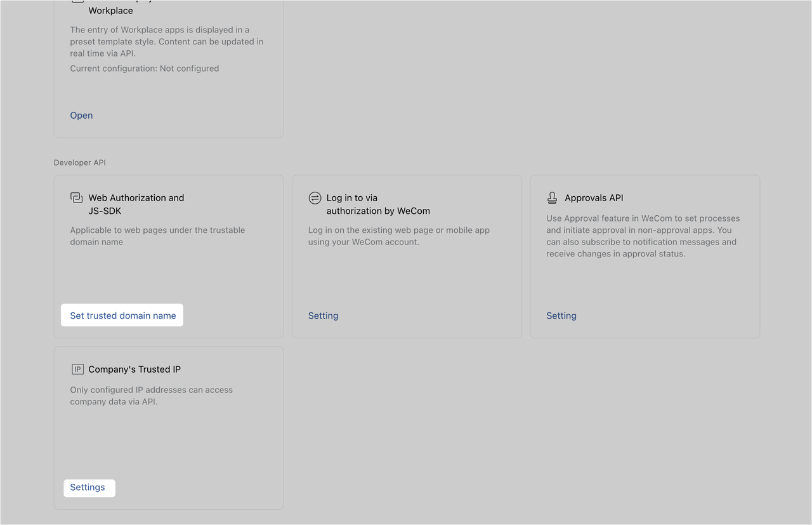Image resolution: width=812 pixels, height=525 pixels.
Task: Open Settings for Company's Trusted IP
Action: coord(88,488)
